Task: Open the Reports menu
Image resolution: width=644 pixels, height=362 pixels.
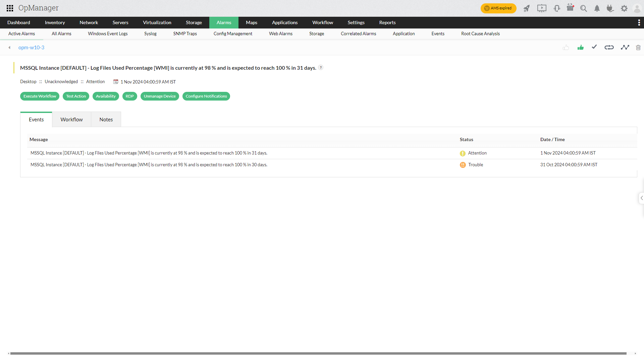Action: coord(387,22)
